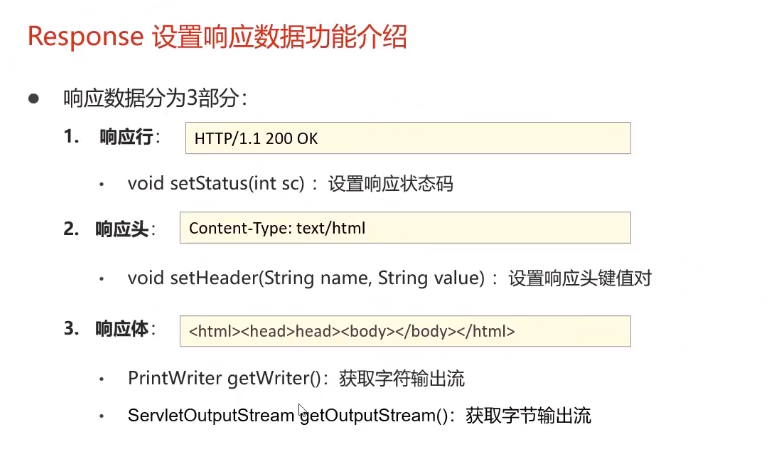
Task: Click the "void setHeader(String name, String value)" text
Action: [x=305, y=278]
